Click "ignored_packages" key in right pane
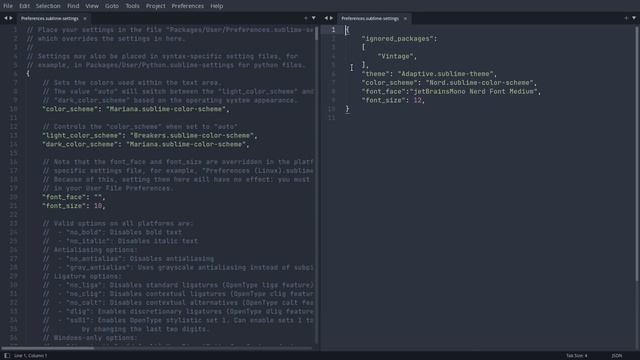640x360 pixels. pos(397,39)
